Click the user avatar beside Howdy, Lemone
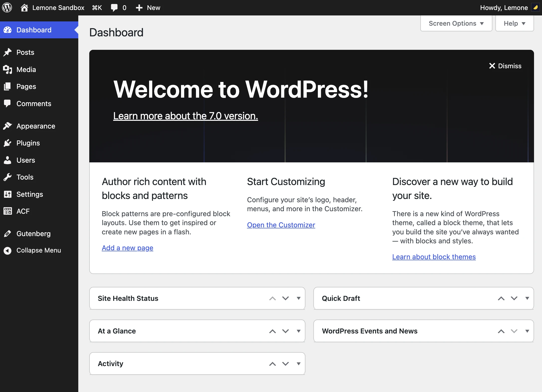The image size is (542, 392). pos(535,7)
